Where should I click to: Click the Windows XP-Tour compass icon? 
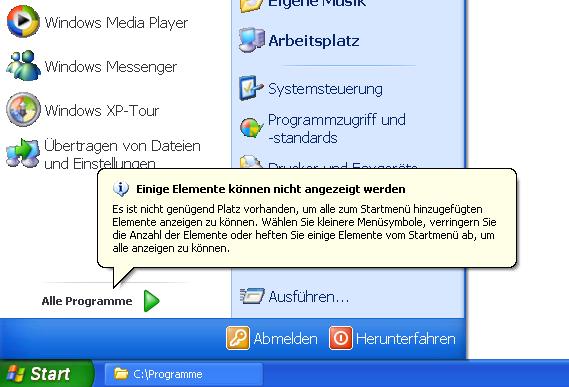pos(23,110)
